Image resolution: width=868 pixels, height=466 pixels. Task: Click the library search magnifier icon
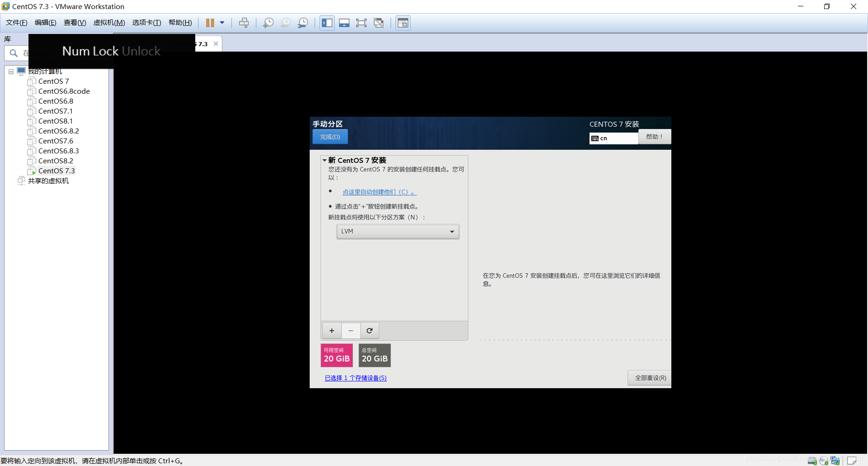click(14, 53)
